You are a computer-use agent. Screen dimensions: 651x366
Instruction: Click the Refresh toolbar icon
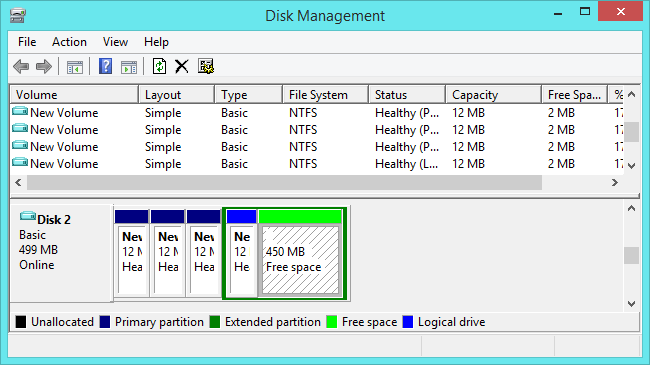pos(159,66)
